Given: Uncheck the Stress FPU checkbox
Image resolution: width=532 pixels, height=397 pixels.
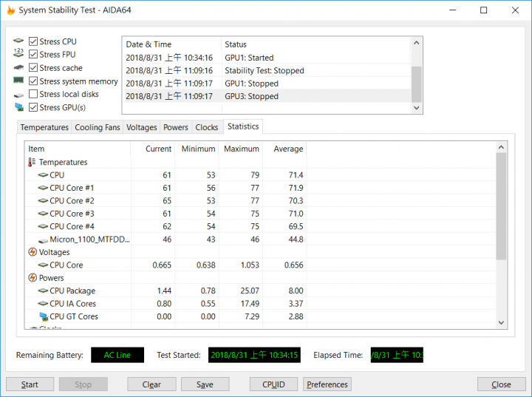Looking at the screenshot, I should 33,54.
